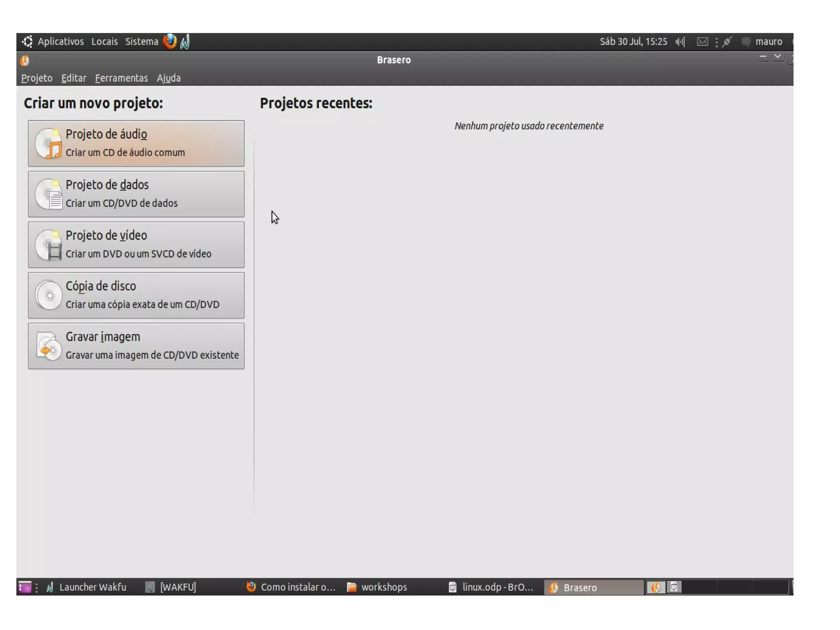
Task: Show the desktop via bottom-left icon
Action: pos(25,587)
